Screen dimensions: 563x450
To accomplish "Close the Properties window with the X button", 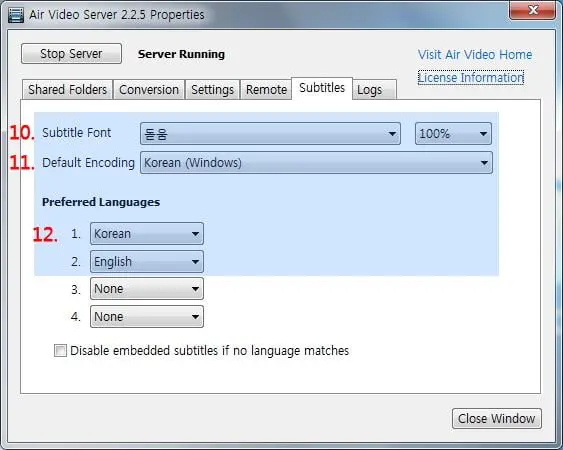I will coord(532,10).
